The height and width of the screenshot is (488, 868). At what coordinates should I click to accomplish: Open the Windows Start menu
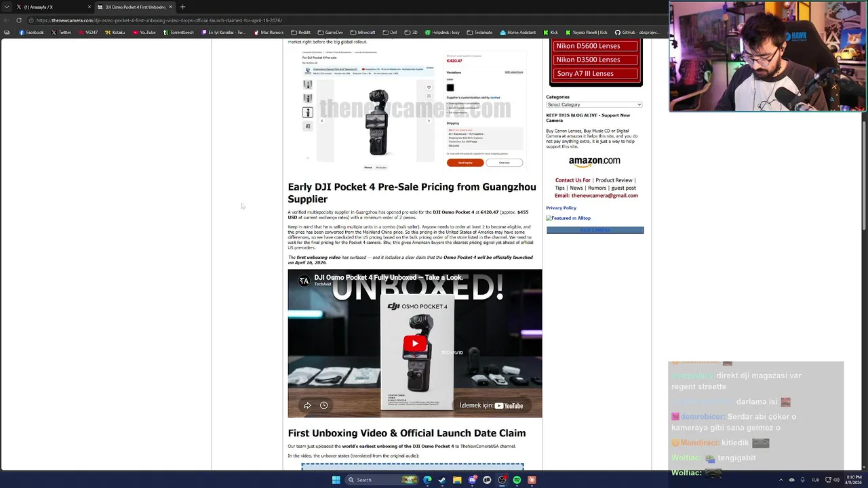point(336,480)
